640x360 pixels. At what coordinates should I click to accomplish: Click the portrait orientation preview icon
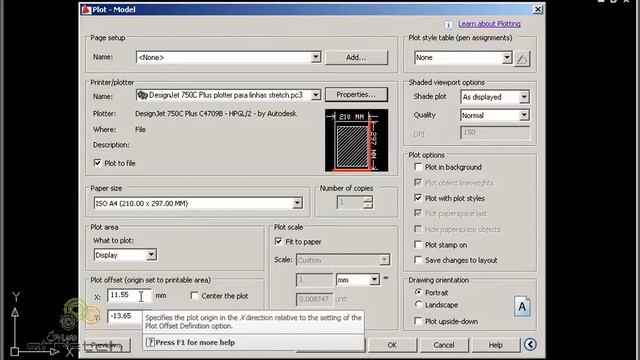pos(522,307)
